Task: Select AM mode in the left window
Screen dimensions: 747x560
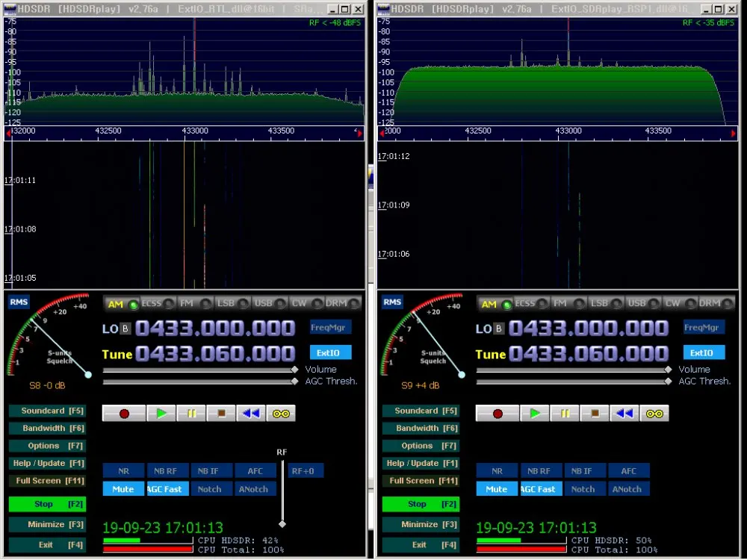Action: [x=122, y=304]
